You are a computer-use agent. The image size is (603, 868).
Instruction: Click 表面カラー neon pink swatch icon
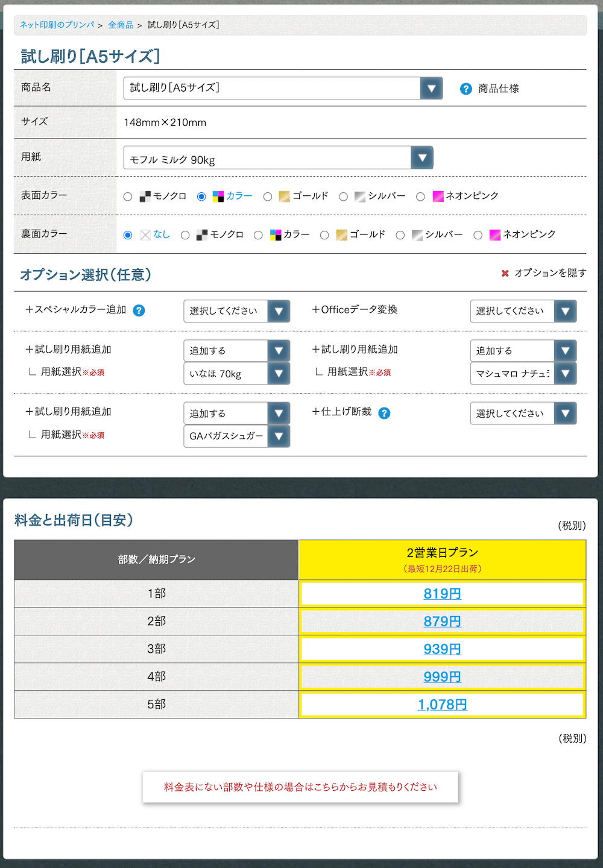click(438, 197)
